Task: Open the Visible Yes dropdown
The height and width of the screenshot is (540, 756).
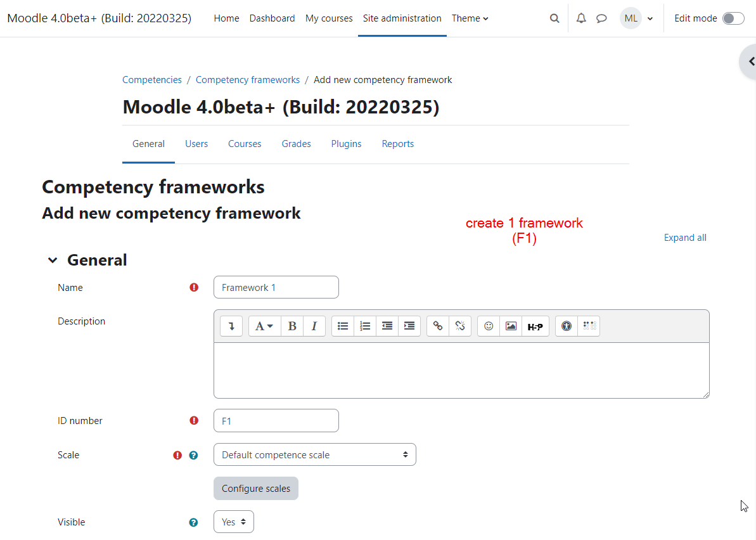Action: pyautogui.click(x=234, y=522)
